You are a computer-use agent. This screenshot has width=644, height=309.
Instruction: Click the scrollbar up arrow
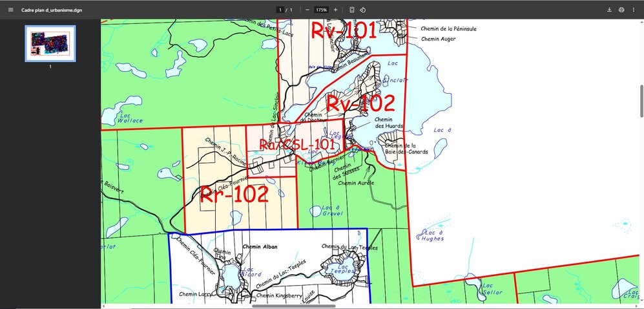pyautogui.click(x=640, y=23)
